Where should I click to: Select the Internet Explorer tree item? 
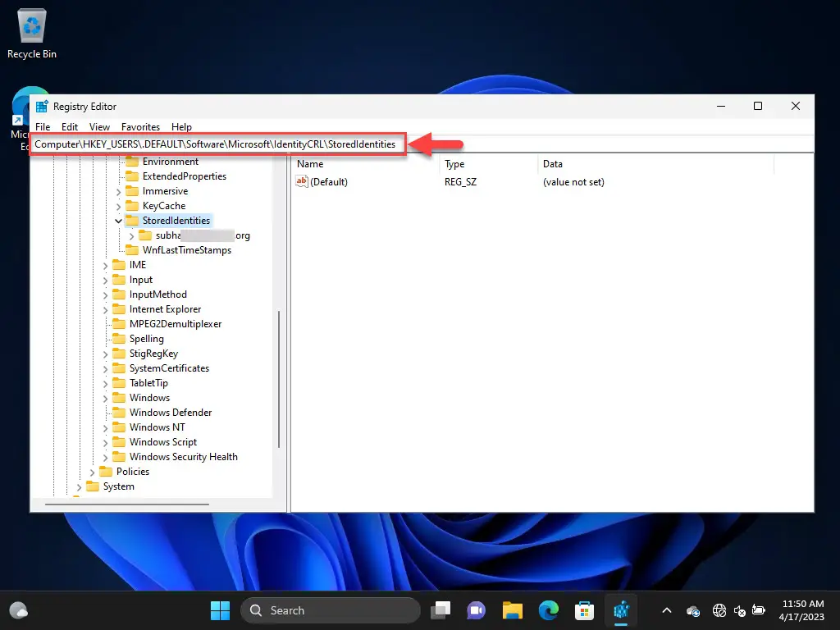pos(165,309)
